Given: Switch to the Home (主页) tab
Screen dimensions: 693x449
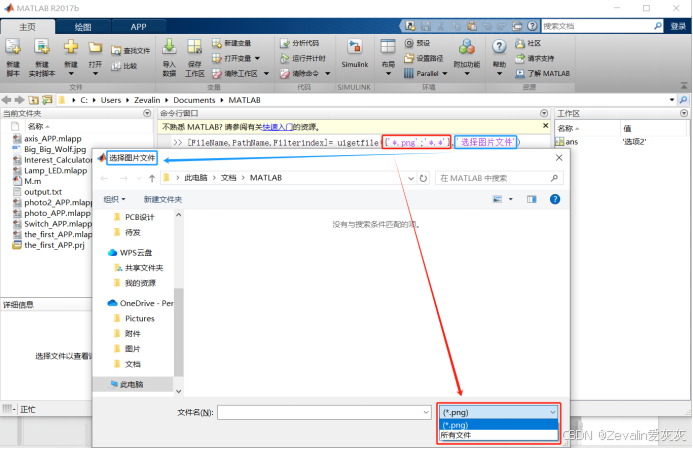Looking at the screenshot, I should tap(27, 27).
